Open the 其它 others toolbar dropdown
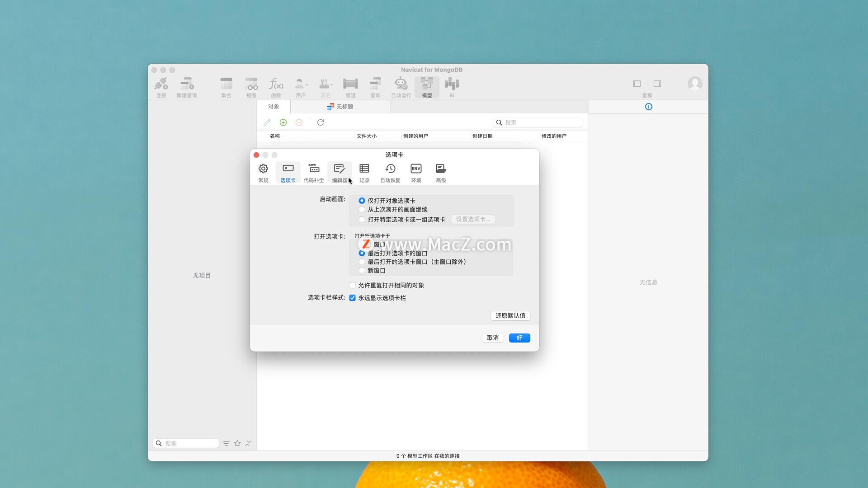 [325, 87]
